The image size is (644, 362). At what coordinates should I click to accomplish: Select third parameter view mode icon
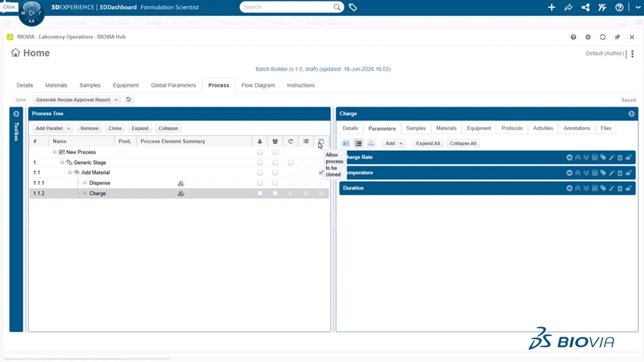371,143
